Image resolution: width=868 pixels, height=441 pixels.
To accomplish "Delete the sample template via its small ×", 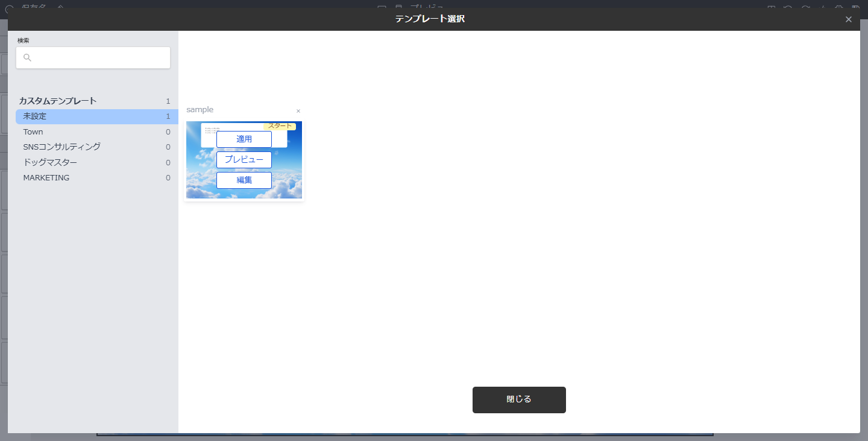I will pyautogui.click(x=298, y=111).
